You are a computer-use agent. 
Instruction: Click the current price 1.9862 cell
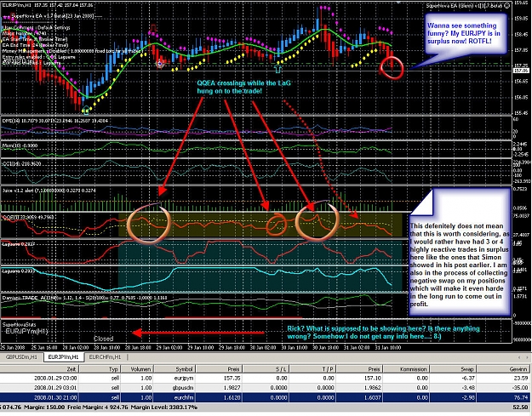(x=373, y=388)
